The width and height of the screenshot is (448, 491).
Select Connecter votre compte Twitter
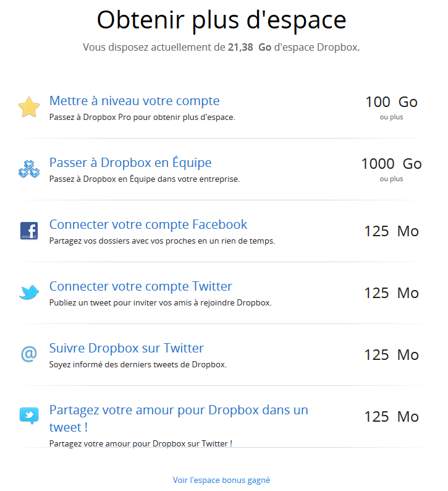(141, 286)
